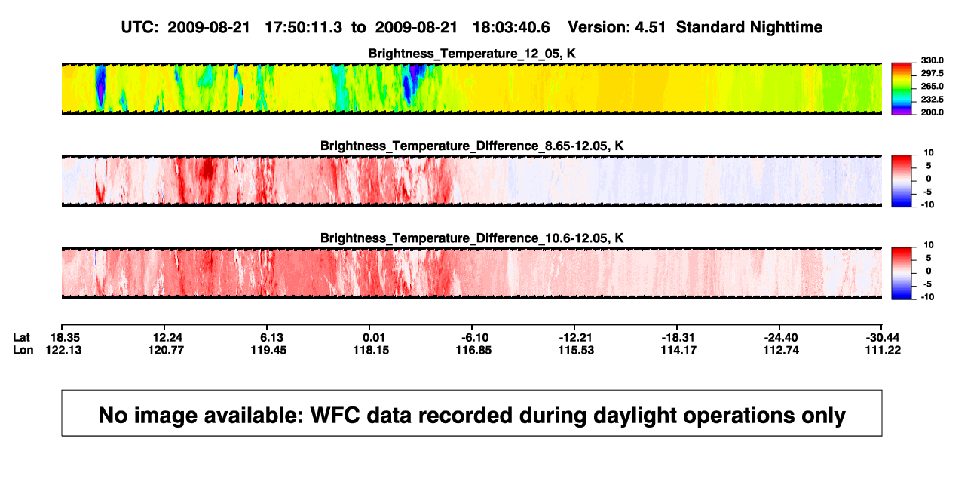Click latitude value 6.13
Viewport: 980px width, 503px height.
271,337
